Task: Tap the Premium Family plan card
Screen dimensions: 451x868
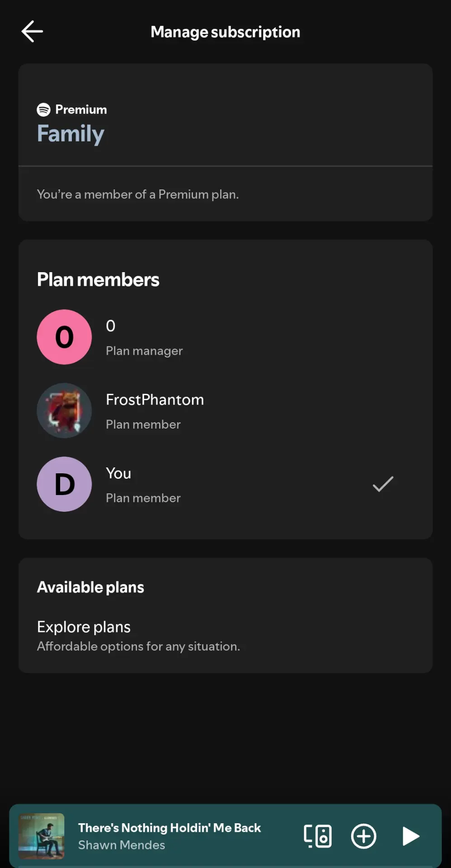Action: (225, 142)
